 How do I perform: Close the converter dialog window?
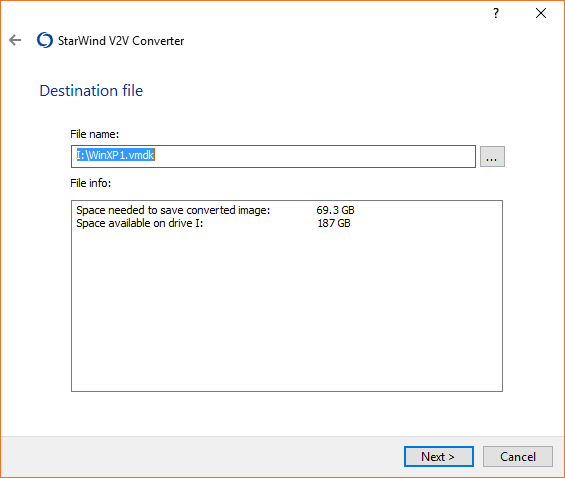coord(540,13)
